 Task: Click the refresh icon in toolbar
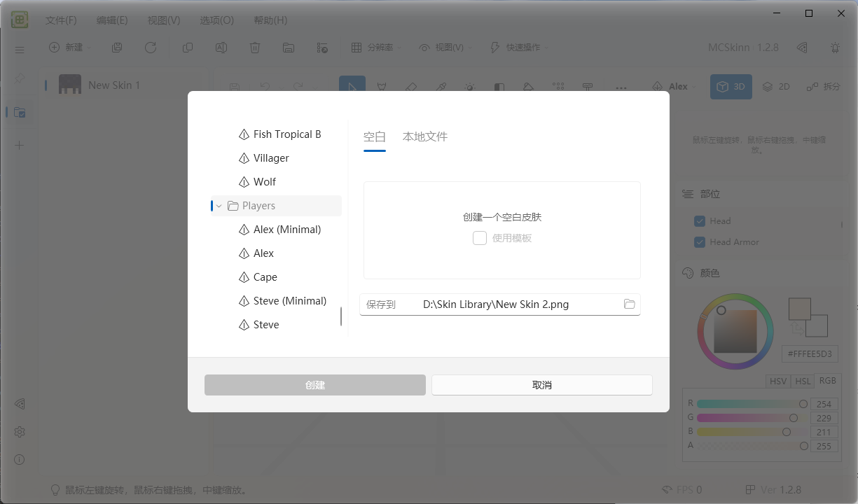coord(151,48)
